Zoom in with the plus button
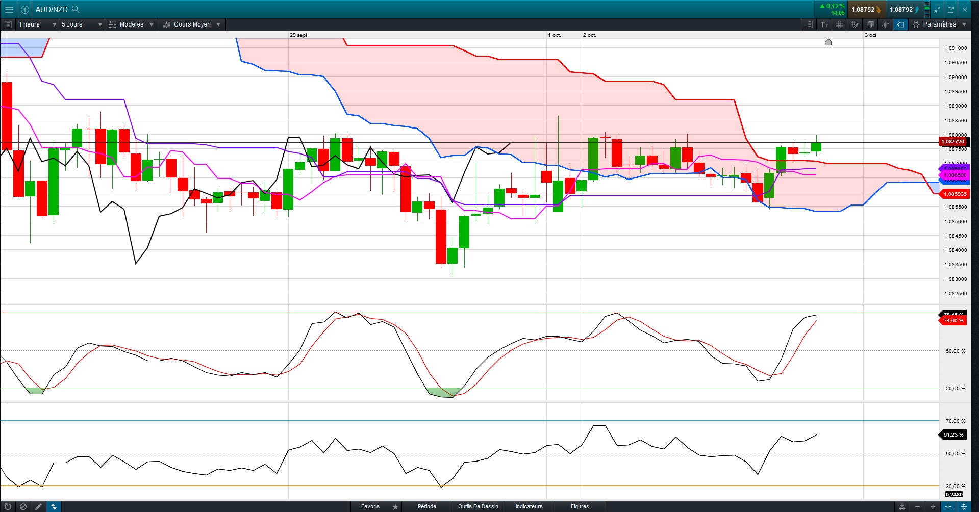The height and width of the screenshot is (512, 980). tap(933, 506)
